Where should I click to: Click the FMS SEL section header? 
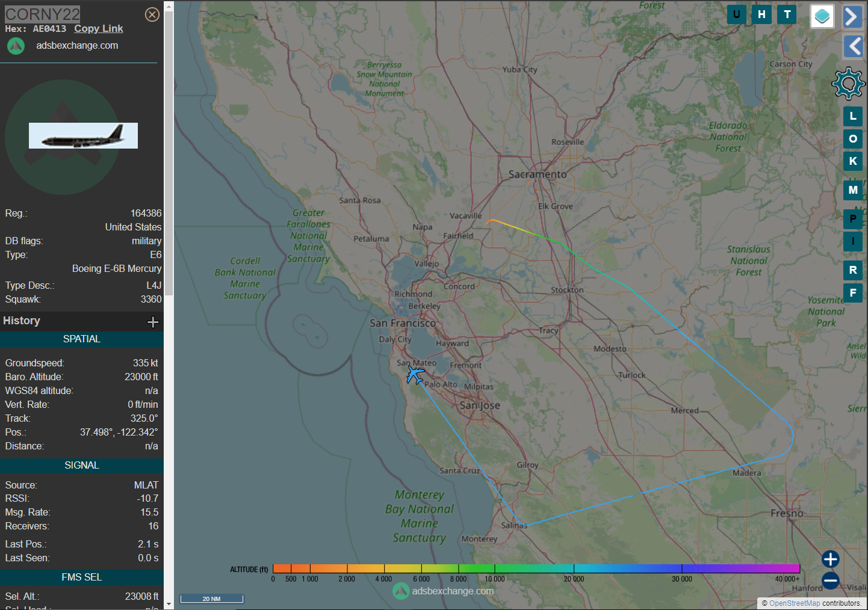tap(82, 578)
